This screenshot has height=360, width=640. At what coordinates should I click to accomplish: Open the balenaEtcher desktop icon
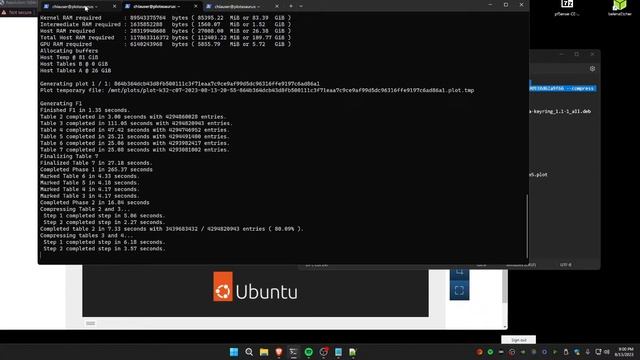pyautogui.click(x=620, y=7)
